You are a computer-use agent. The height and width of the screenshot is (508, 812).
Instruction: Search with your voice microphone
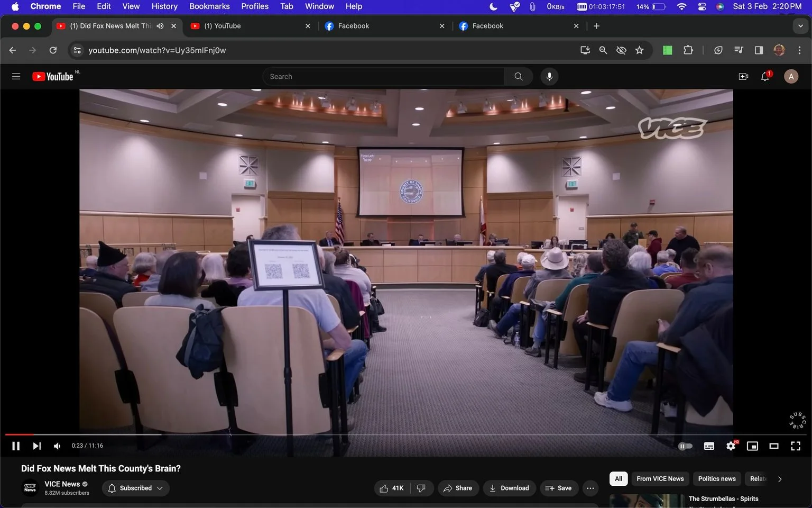(x=549, y=77)
